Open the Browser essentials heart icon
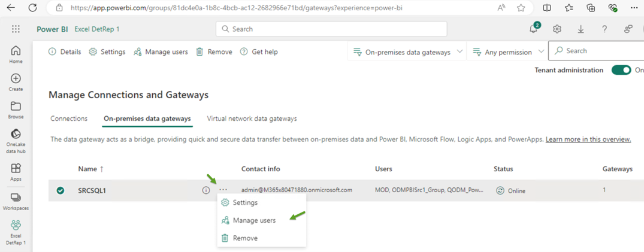The width and height of the screenshot is (644, 252). [613, 7]
